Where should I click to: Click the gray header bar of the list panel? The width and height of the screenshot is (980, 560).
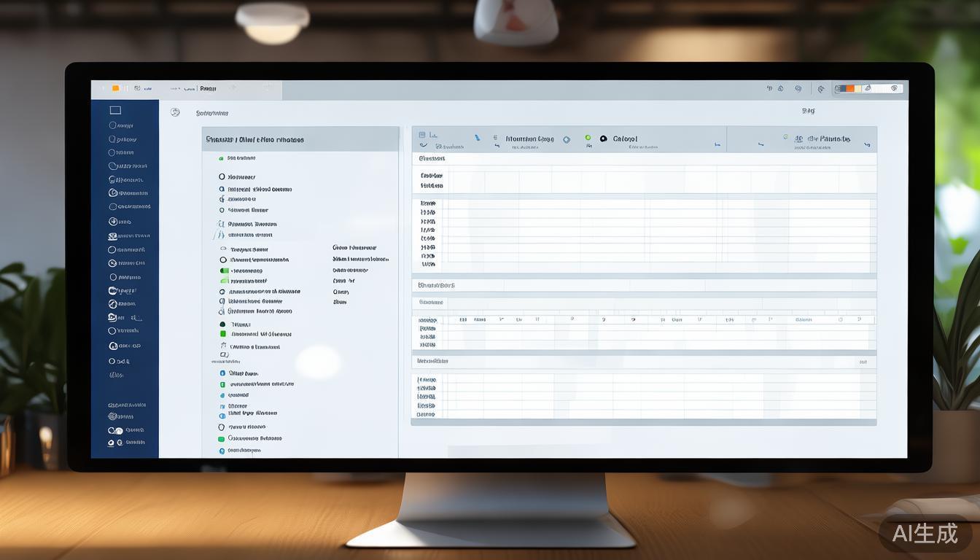[300, 139]
